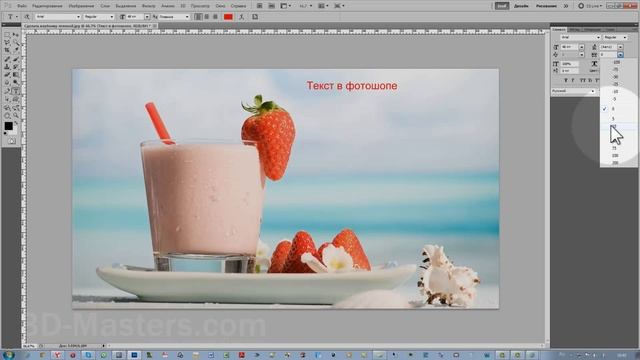Click the open document title tab
640x360 pixels.
point(87,26)
